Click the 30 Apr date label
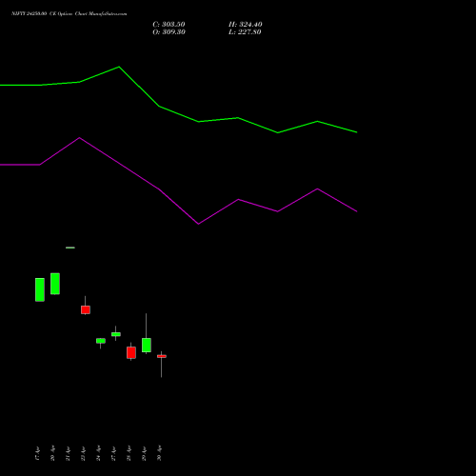Viewport: 476px width, 476px height. (159, 453)
